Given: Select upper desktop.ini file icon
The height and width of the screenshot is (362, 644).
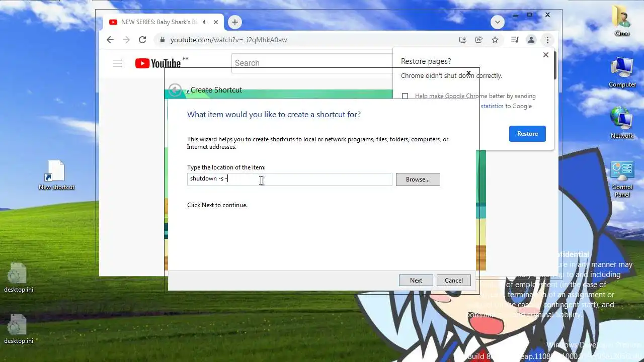Looking at the screenshot, I should click(x=19, y=278).
